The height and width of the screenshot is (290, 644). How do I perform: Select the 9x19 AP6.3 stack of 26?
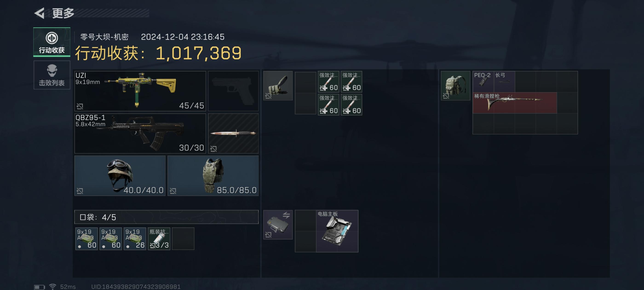(135, 238)
